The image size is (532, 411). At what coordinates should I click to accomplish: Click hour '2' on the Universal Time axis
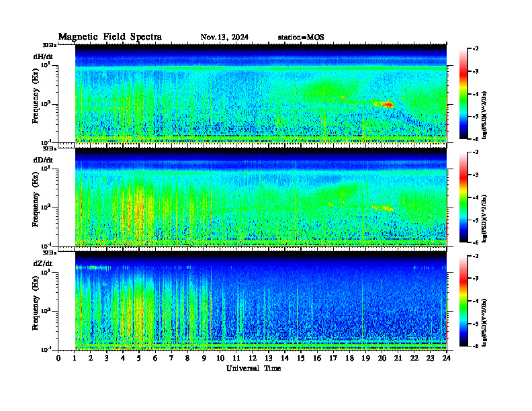click(91, 359)
